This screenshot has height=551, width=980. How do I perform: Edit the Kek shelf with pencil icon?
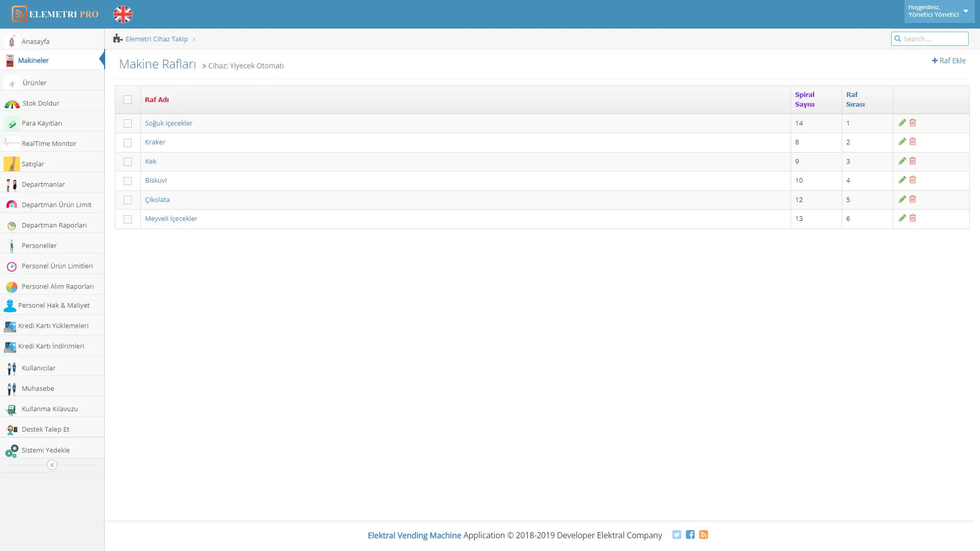[x=902, y=161]
